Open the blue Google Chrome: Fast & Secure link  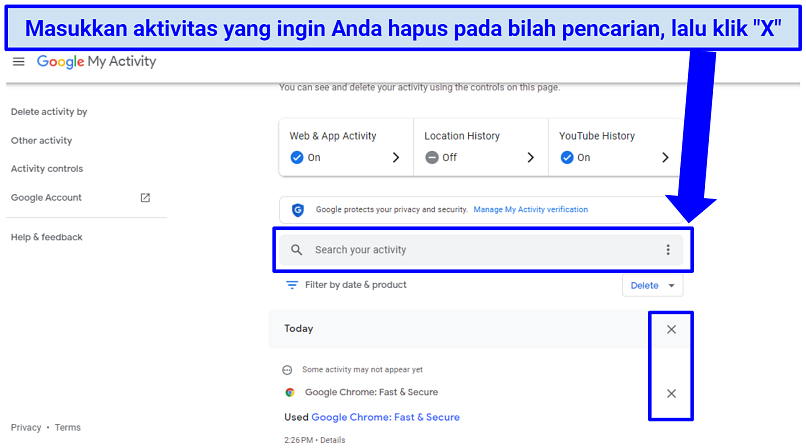tap(386, 417)
